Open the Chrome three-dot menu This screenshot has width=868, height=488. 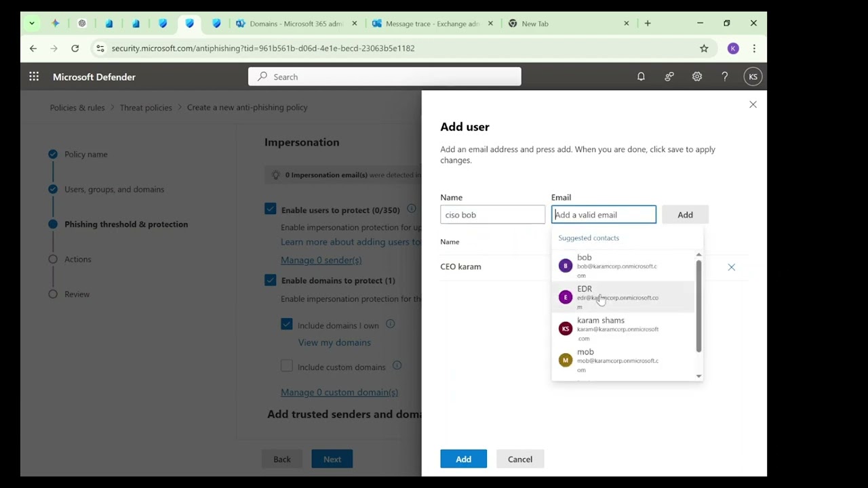754,48
